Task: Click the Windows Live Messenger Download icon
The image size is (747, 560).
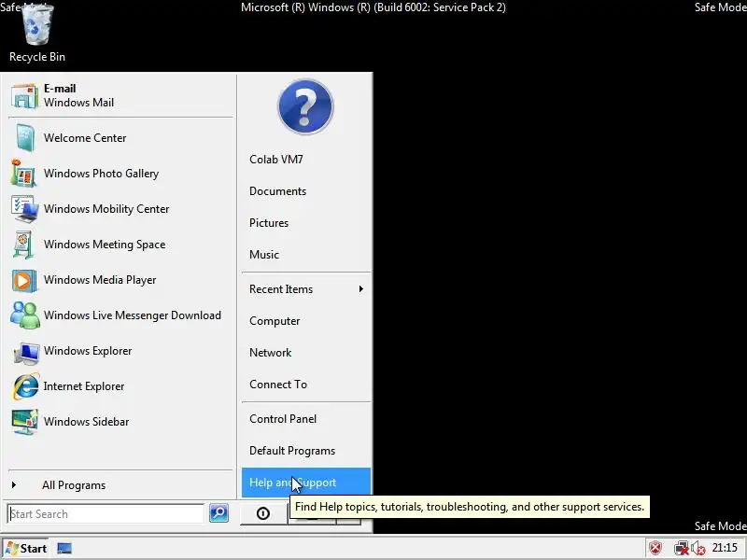Action: coord(25,315)
